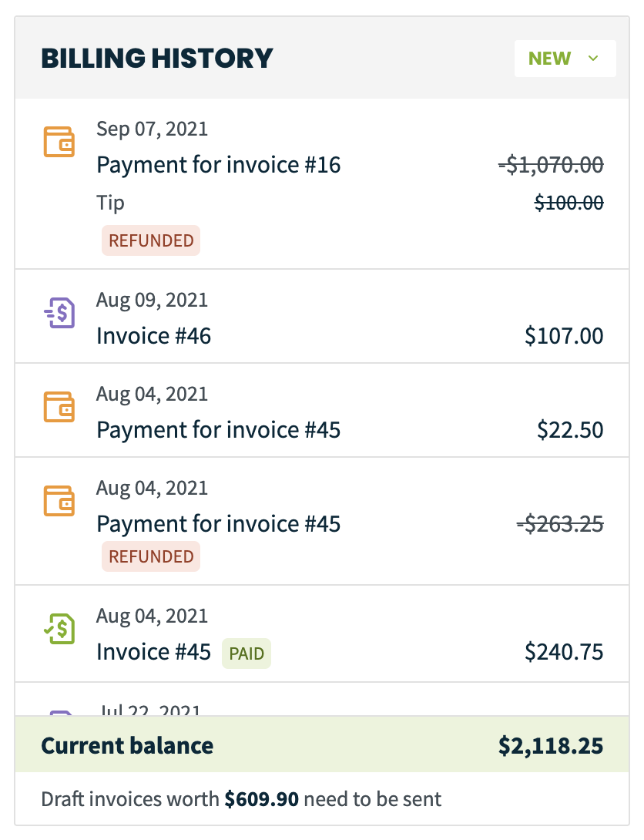Click the Current balance $2,118.25 bar

click(322, 744)
